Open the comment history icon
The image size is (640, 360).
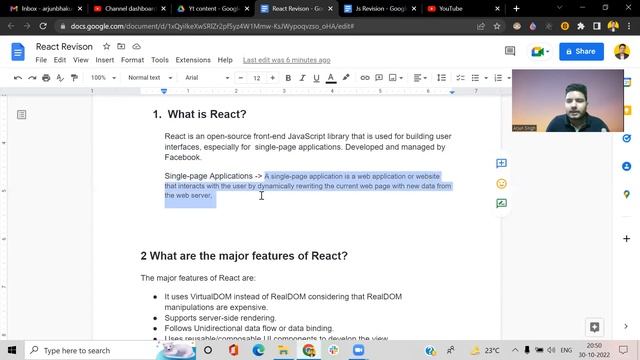click(x=510, y=51)
